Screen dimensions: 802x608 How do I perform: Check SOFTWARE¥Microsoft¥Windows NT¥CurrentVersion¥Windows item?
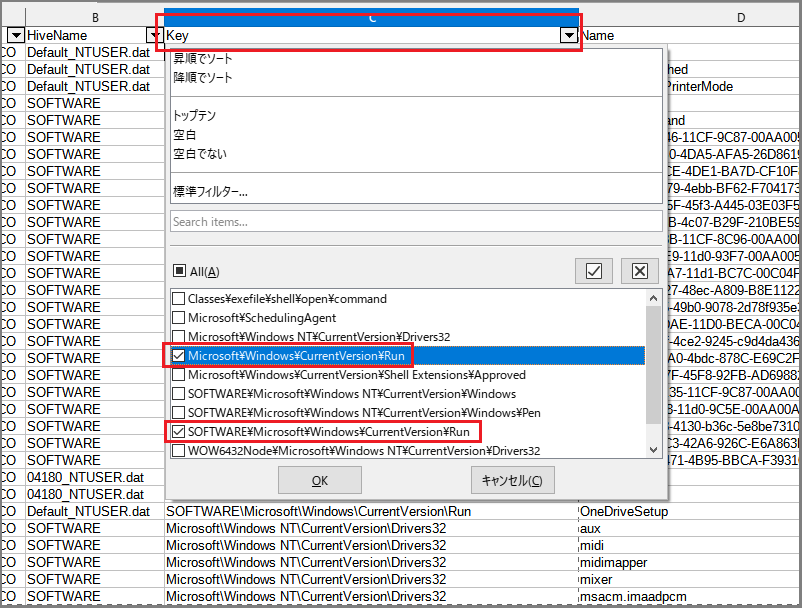coord(179,394)
